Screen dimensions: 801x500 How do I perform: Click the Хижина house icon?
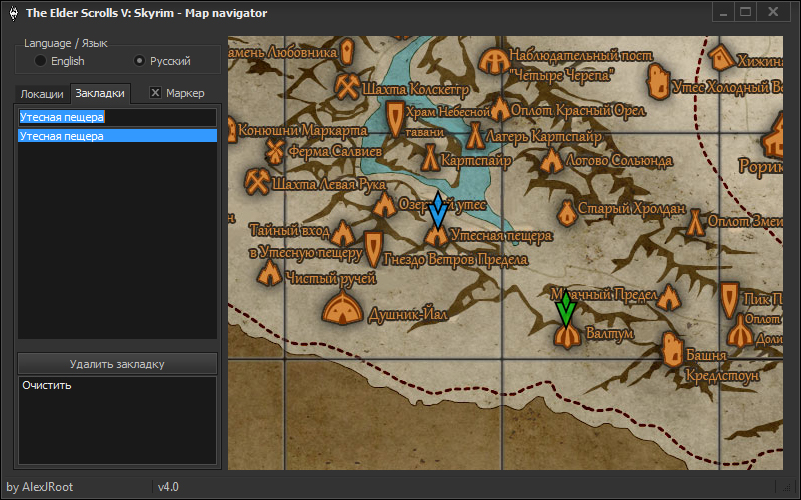tap(722, 57)
